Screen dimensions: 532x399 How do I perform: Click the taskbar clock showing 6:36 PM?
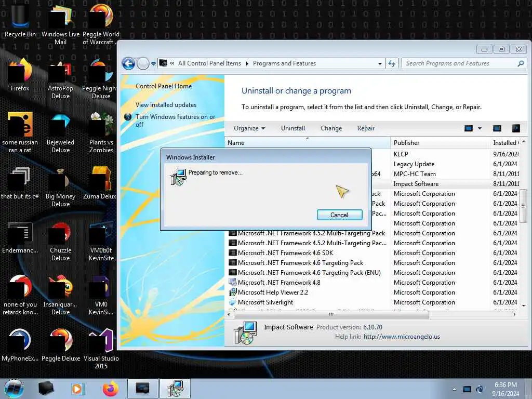(x=506, y=389)
